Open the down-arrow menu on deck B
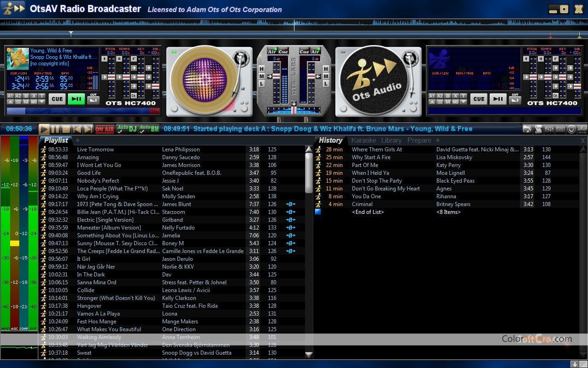Screen dimensions: 588x368 (x=464, y=102)
